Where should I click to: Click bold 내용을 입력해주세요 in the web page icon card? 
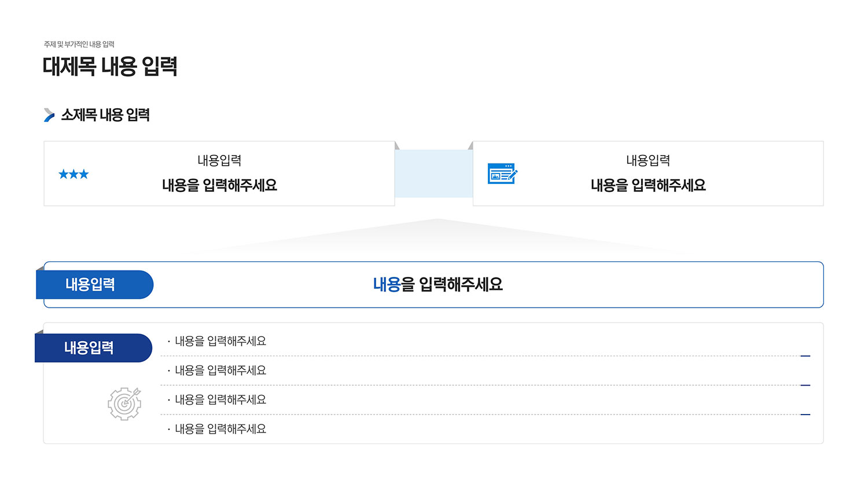pos(649,186)
